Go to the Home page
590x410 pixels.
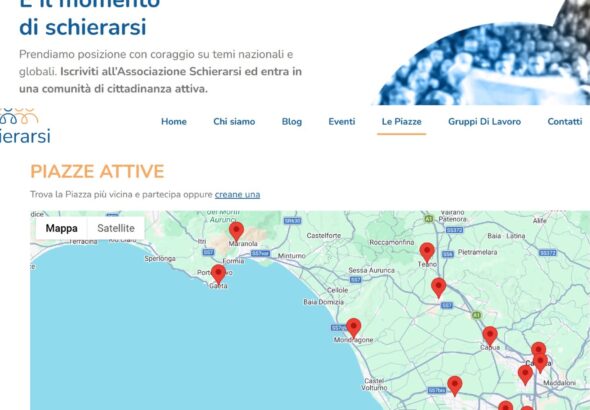(174, 122)
